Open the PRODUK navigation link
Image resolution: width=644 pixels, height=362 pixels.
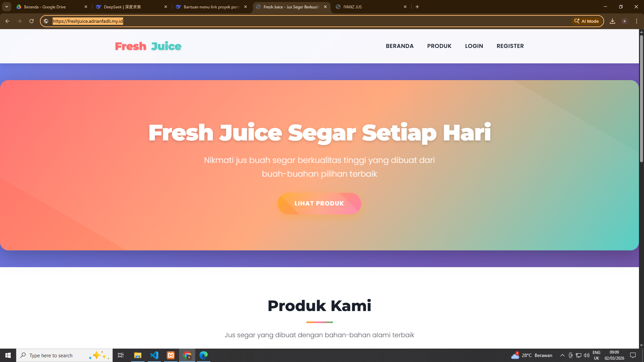click(x=439, y=46)
